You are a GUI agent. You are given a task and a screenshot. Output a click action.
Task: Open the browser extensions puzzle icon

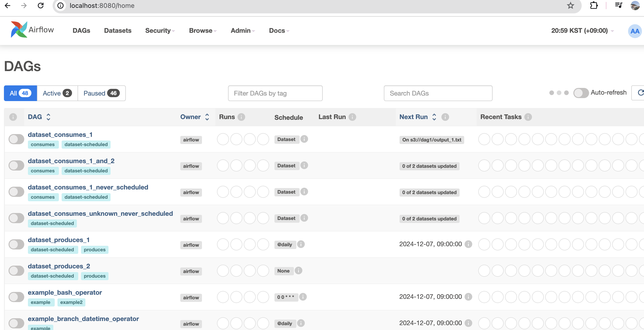tap(594, 6)
